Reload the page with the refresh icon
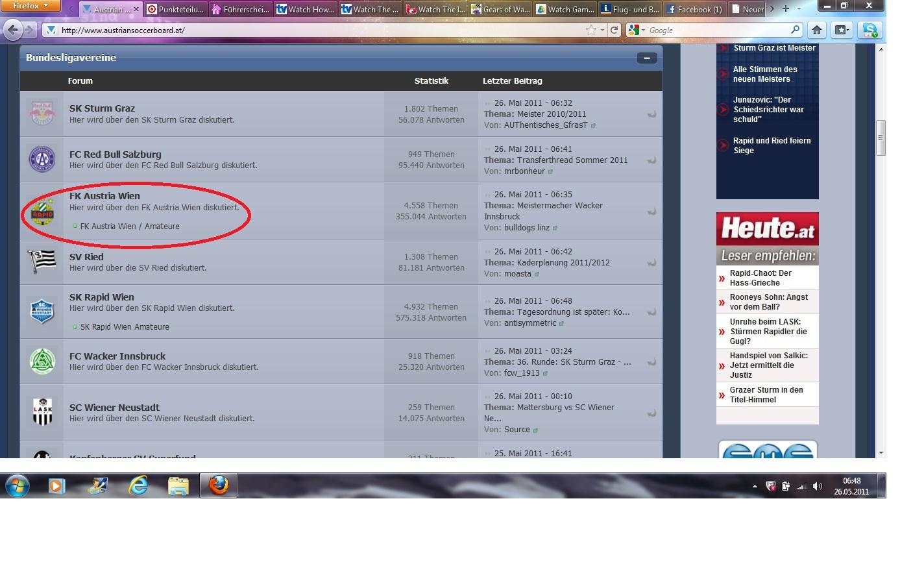 coord(614,30)
